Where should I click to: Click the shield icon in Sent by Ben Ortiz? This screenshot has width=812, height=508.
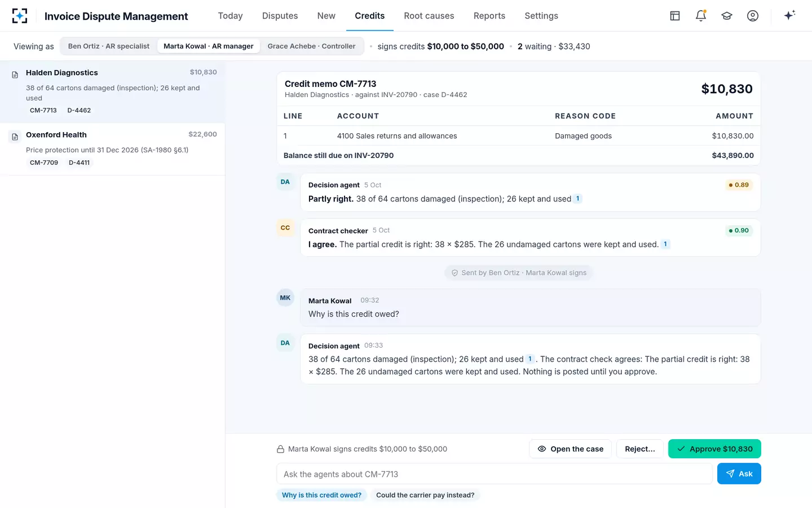point(454,273)
